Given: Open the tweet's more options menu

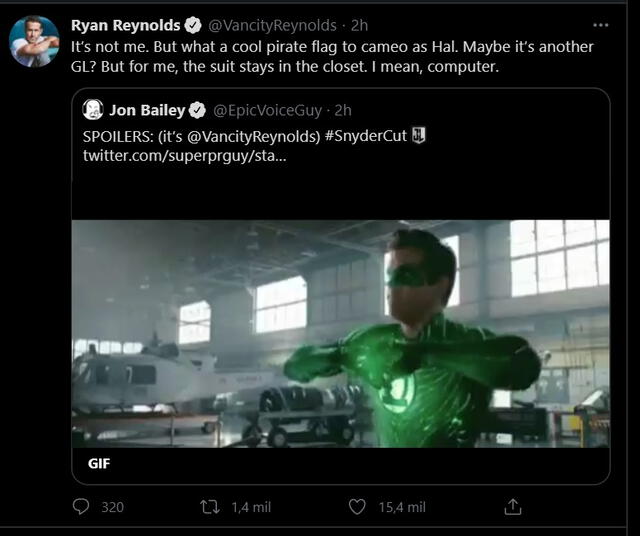Looking at the screenshot, I should pyautogui.click(x=600, y=25).
